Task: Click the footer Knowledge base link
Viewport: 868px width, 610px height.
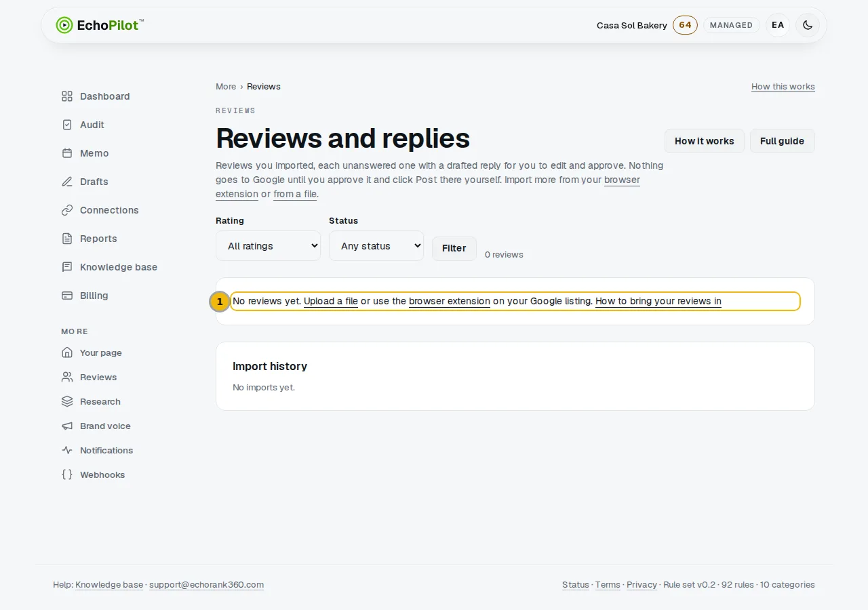Action: (109, 585)
